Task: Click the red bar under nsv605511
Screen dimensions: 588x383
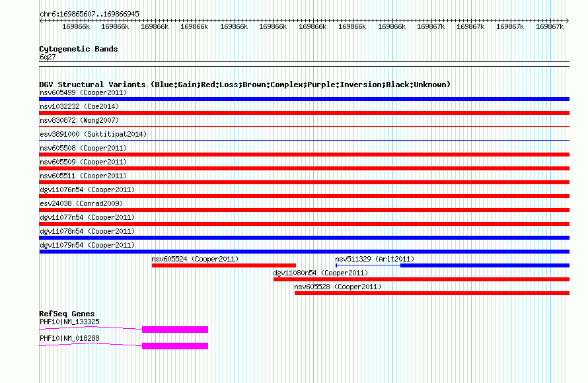Action: tap(304, 182)
